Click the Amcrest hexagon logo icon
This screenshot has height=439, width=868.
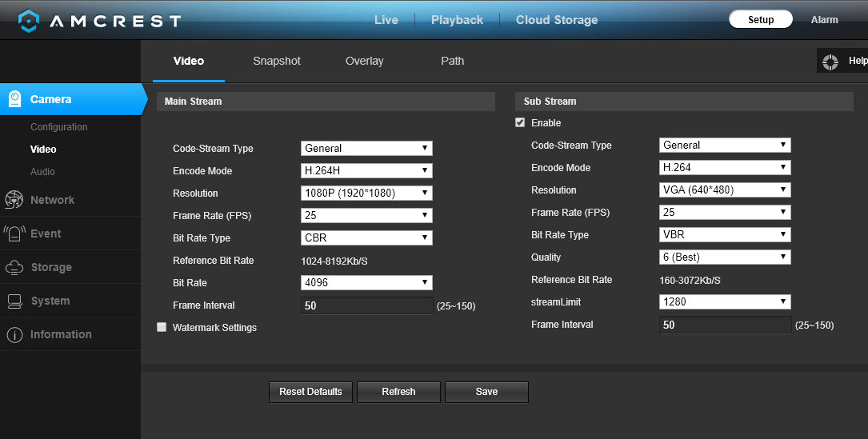click(x=29, y=21)
